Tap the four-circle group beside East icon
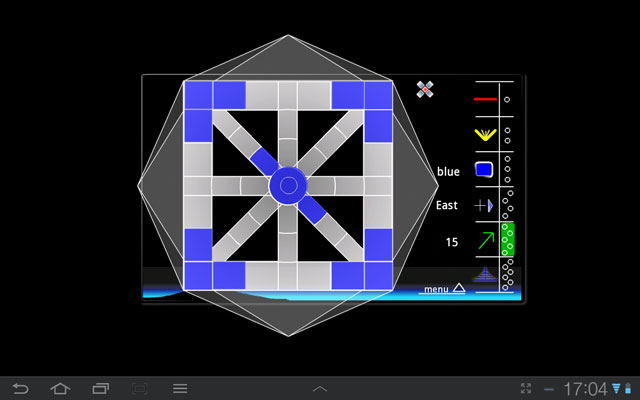This screenshot has width=640, height=400. click(507, 204)
